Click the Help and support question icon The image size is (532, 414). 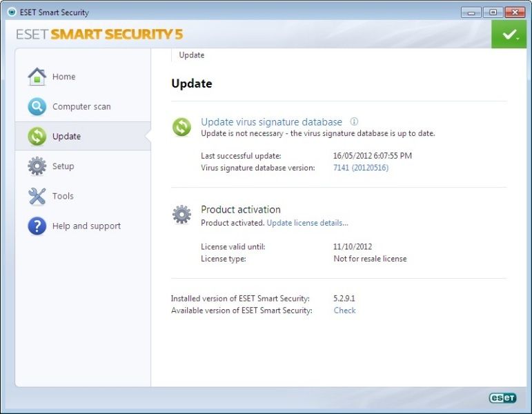pos(37,226)
